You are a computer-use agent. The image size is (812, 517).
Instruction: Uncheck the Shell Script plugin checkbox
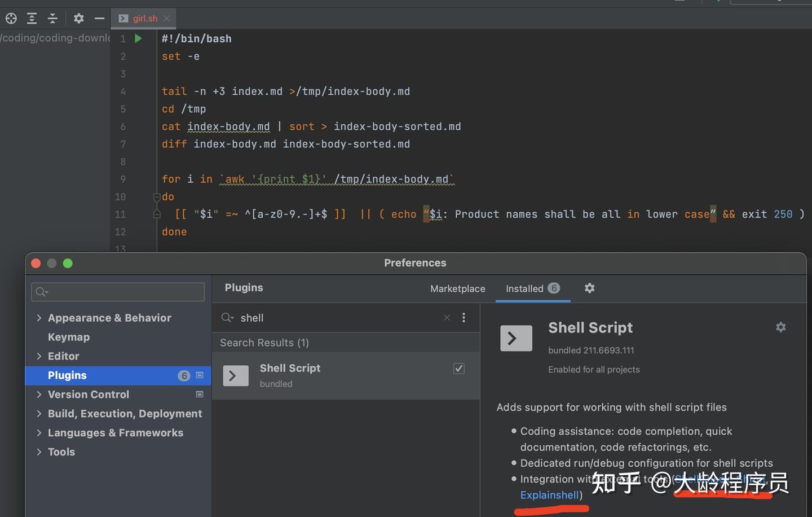pos(459,369)
